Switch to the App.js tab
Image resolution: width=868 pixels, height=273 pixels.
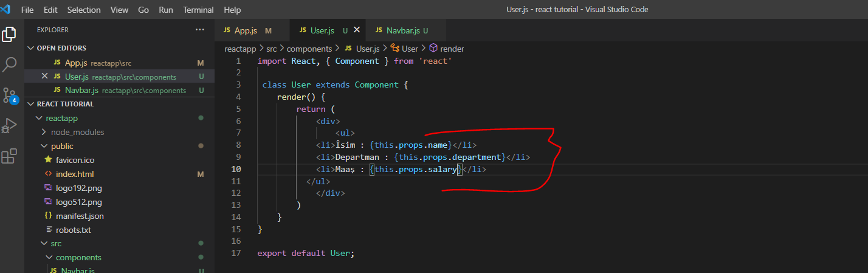246,30
